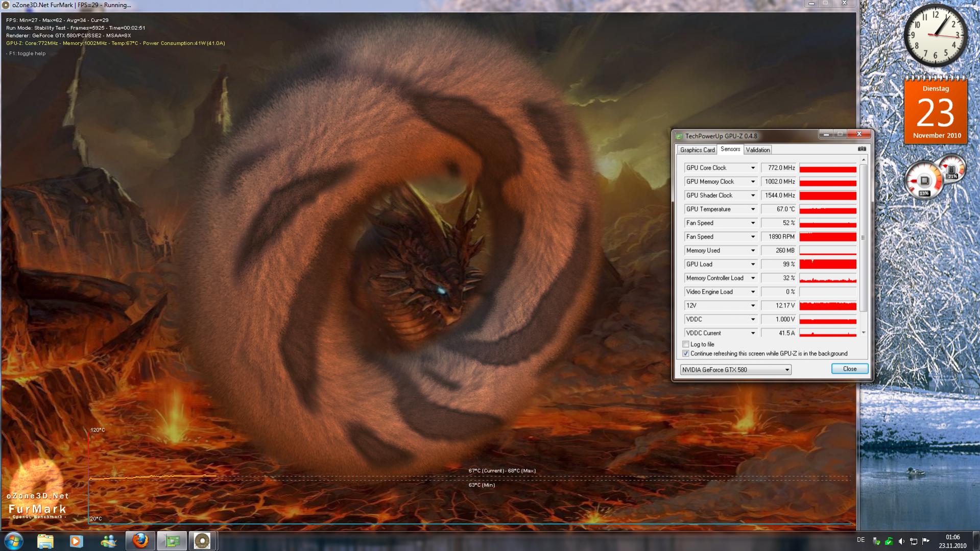980x551 pixels.
Task: Click the 12V sensor history graph
Action: (828, 306)
